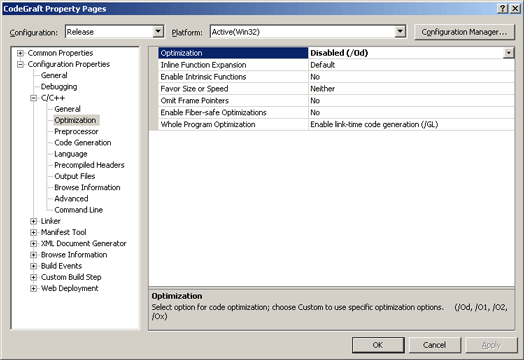The height and width of the screenshot is (360, 524).
Task: Select the Inline Function Expansion property
Action: (x=233, y=65)
